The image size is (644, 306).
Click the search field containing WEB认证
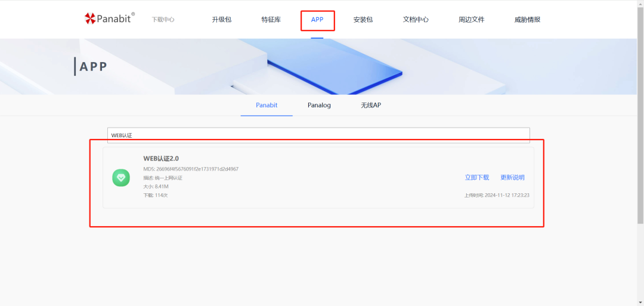click(x=318, y=135)
